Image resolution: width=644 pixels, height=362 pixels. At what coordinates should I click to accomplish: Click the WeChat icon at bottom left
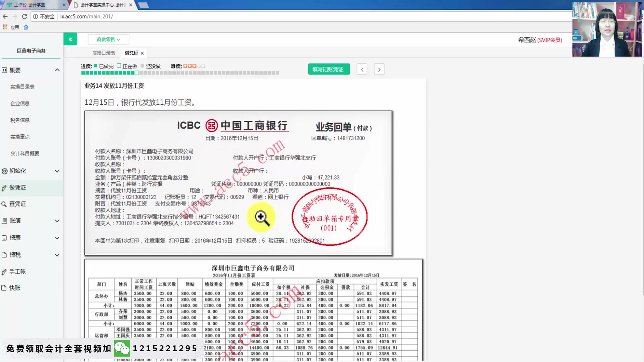coord(122,348)
